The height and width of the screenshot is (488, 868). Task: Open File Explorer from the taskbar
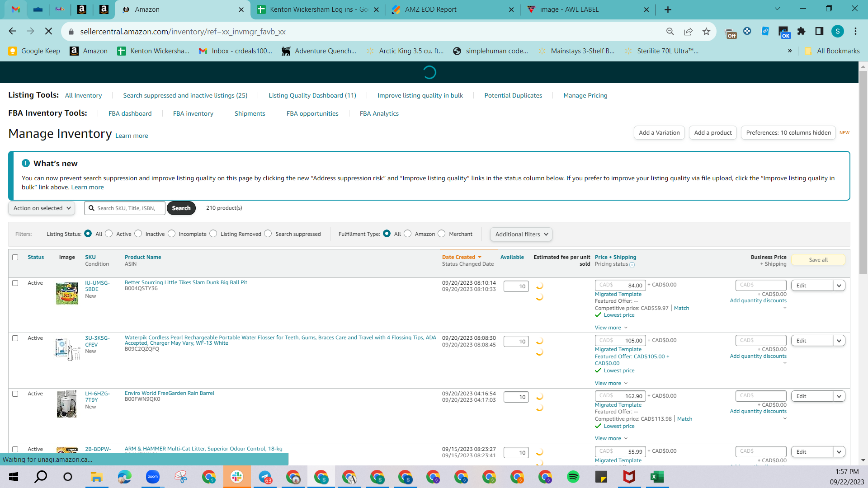tap(96, 477)
